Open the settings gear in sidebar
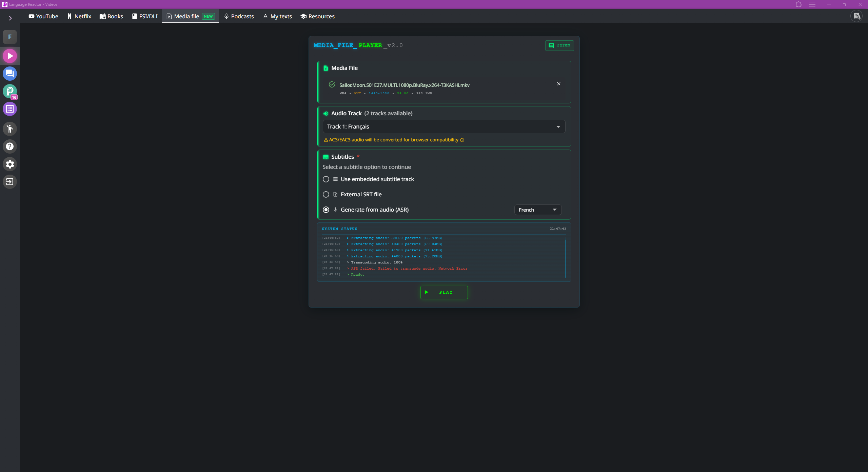The height and width of the screenshot is (472, 868). 10,164
